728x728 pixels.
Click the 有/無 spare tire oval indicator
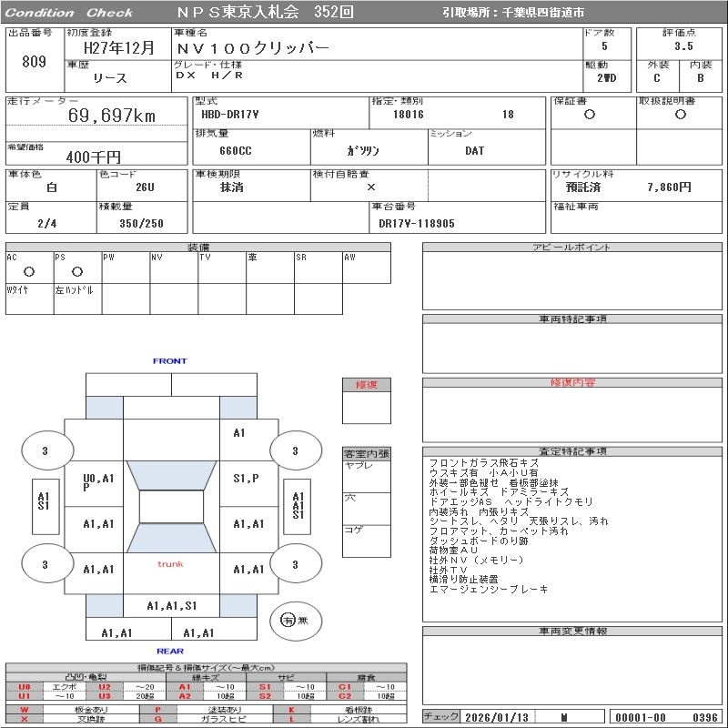pyautogui.click(x=294, y=620)
